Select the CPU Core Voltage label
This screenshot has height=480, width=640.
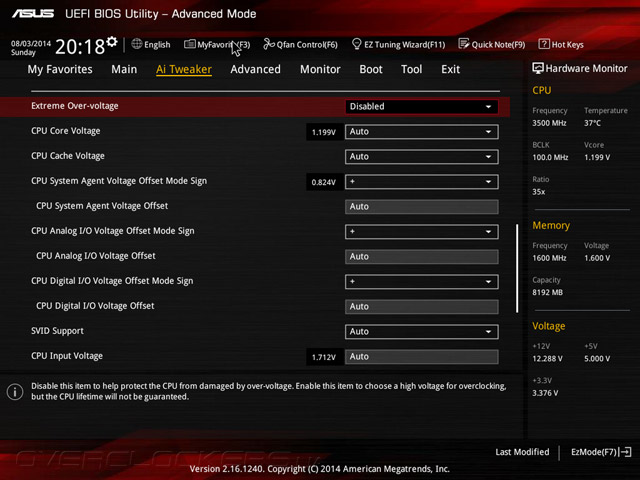coord(66,131)
